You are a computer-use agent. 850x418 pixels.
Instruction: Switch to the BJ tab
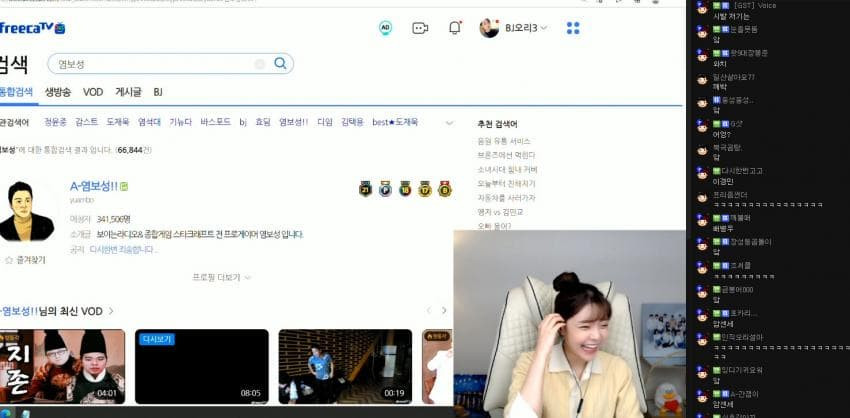[x=158, y=92]
